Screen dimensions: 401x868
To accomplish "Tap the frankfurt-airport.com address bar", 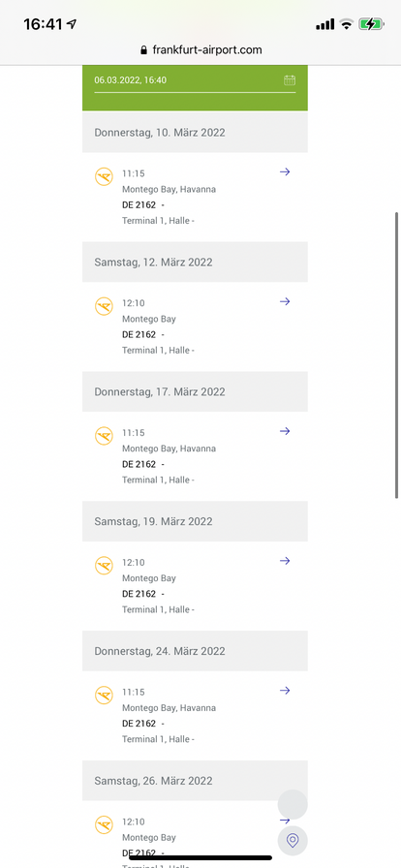I will [200, 50].
